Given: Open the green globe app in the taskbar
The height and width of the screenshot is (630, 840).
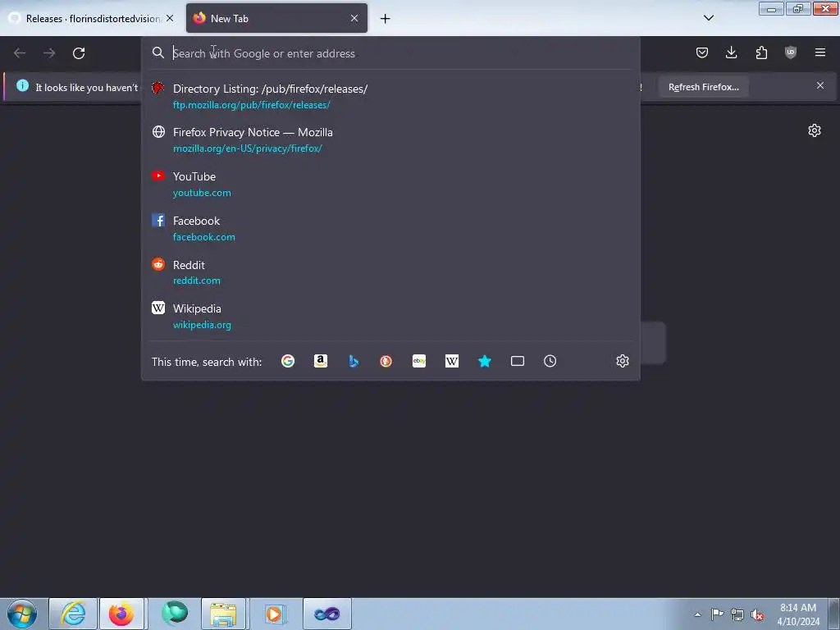Looking at the screenshot, I should pyautogui.click(x=175, y=614).
